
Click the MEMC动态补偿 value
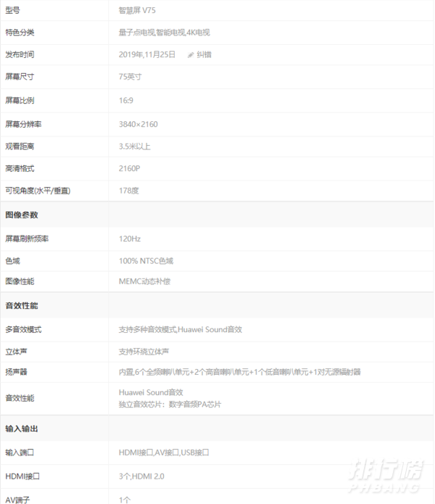[144, 281]
